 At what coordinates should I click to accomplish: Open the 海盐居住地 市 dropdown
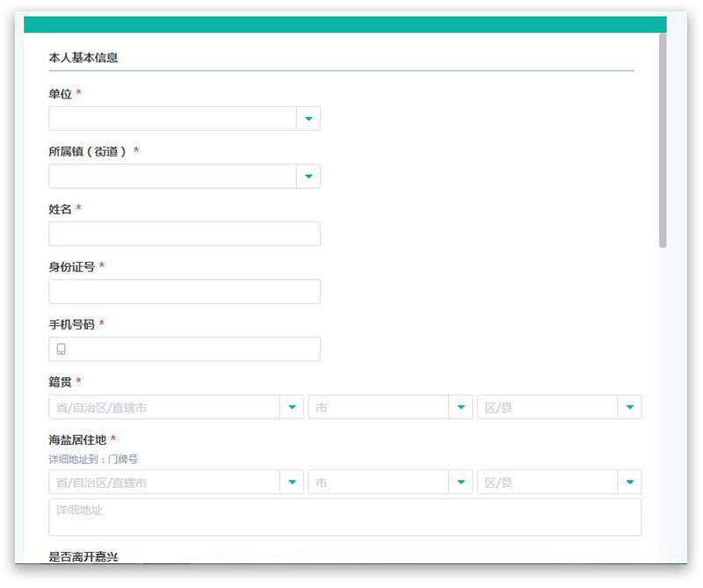(x=379, y=483)
